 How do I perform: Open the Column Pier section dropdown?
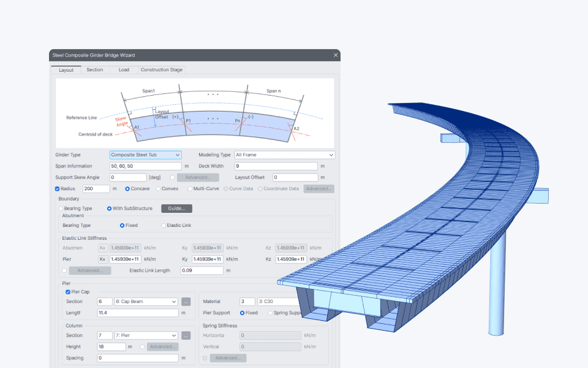146,335
